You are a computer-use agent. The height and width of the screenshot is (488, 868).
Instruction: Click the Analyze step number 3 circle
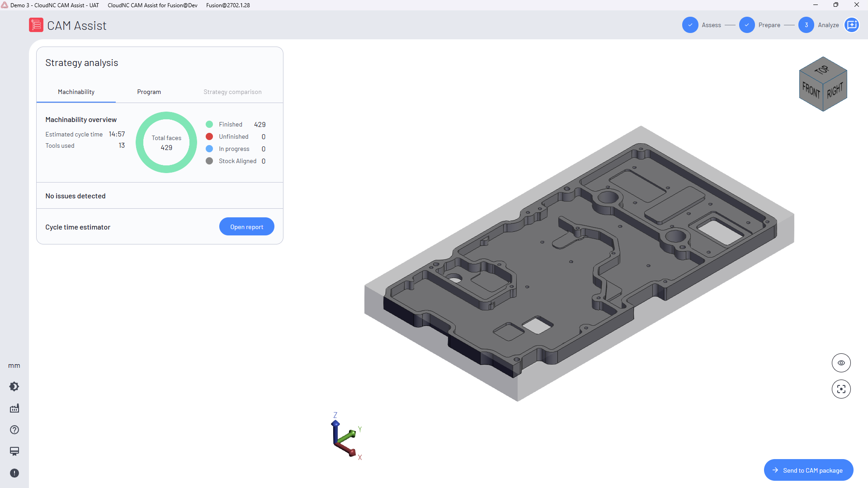(x=806, y=25)
